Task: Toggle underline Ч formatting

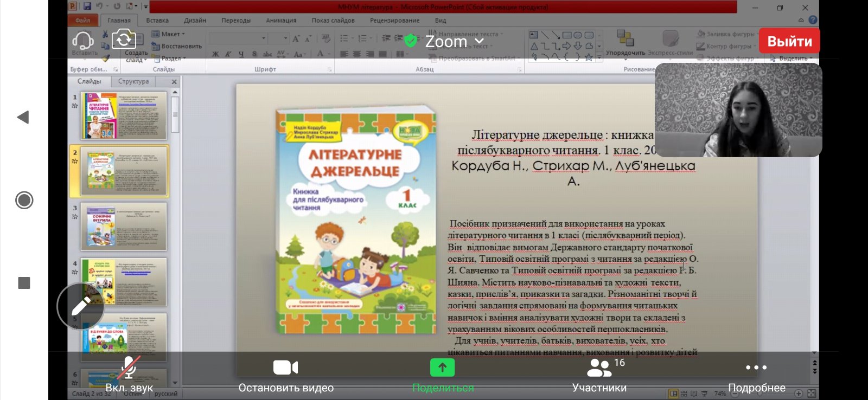Action: coord(241,54)
